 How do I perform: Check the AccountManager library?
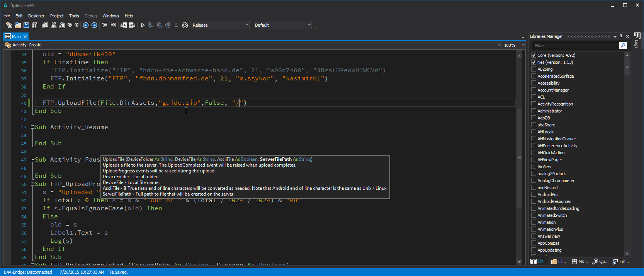click(x=534, y=90)
